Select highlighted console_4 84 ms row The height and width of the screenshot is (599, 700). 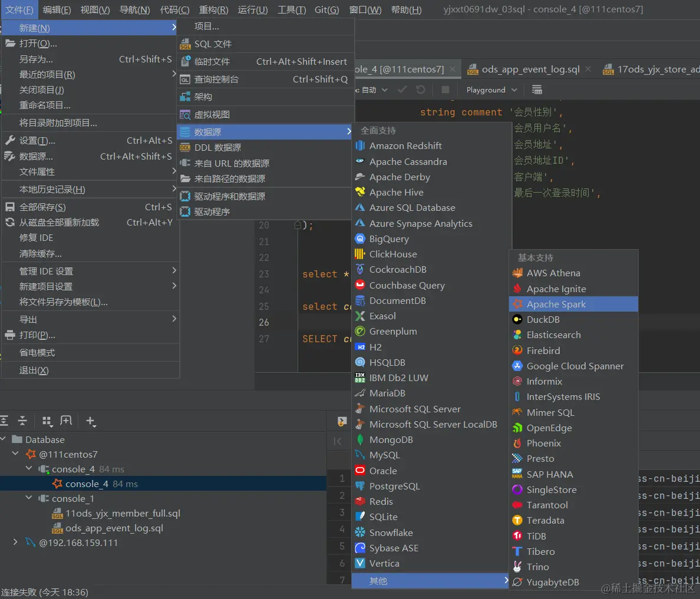pyautogui.click(x=163, y=484)
